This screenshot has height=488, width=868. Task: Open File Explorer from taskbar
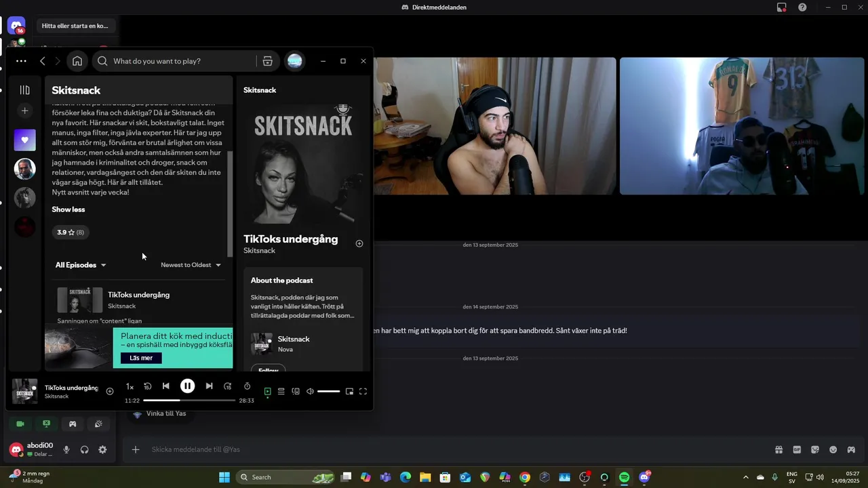[x=425, y=477]
